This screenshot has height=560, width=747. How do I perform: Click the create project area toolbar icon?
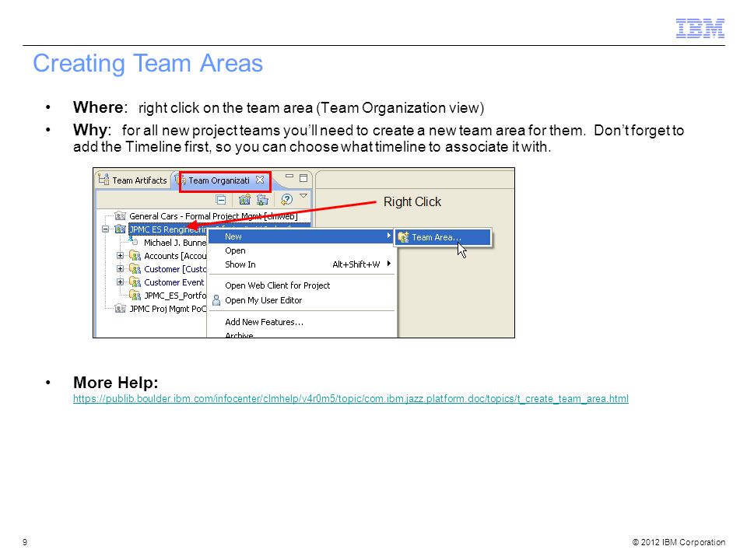(245, 200)
